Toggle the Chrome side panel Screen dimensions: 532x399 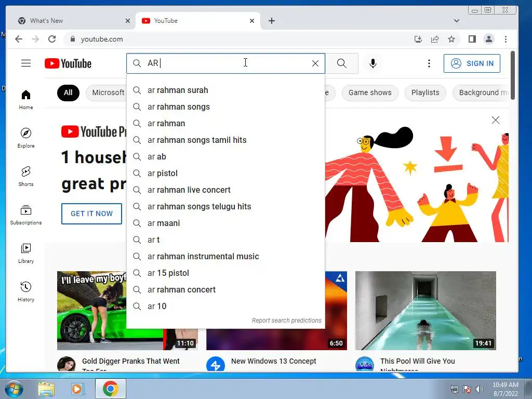click(472, 39)
